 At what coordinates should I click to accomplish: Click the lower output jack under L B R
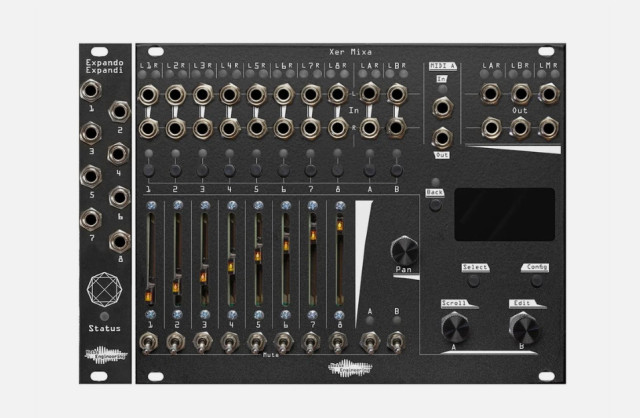point(520,128)
